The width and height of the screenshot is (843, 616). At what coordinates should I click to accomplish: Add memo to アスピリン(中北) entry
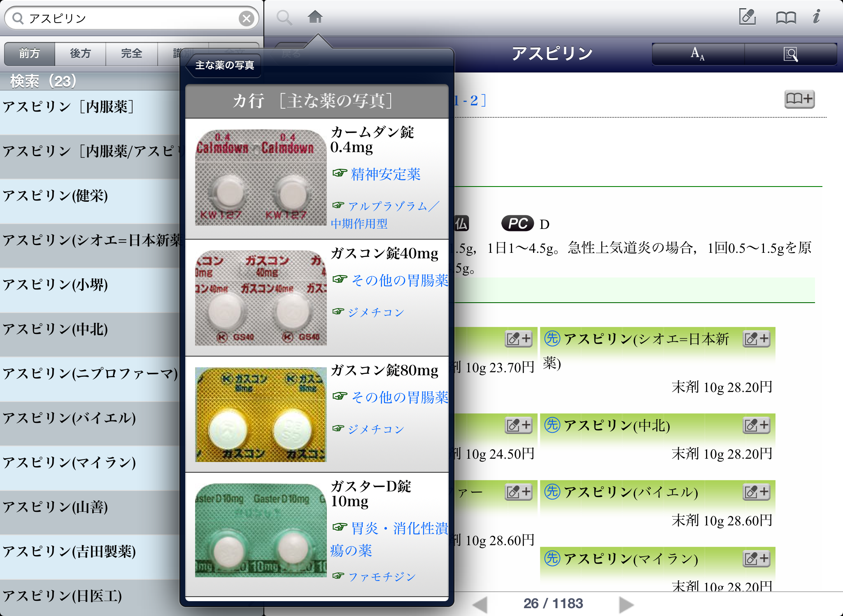[756, 425]
